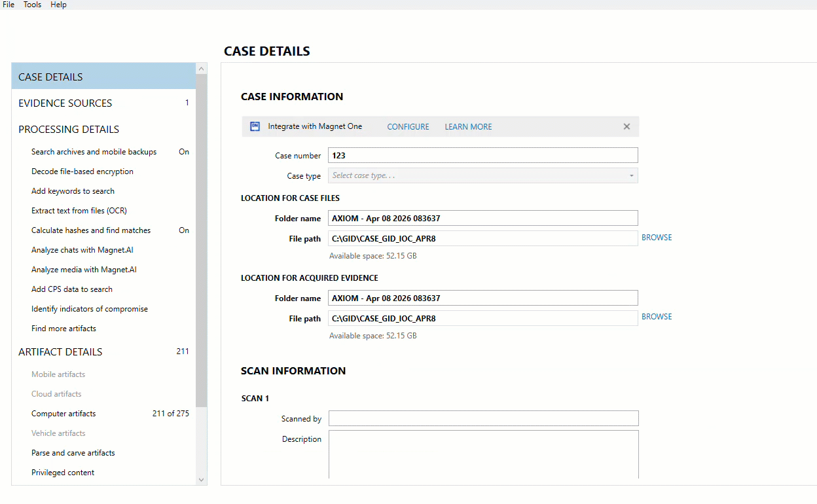Open the File menu

[x=8, y=5]
